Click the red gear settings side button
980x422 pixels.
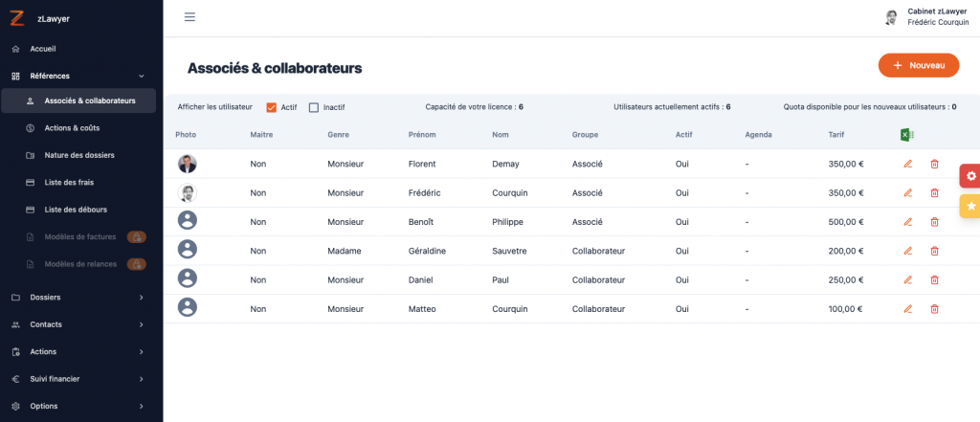(970, 176)
